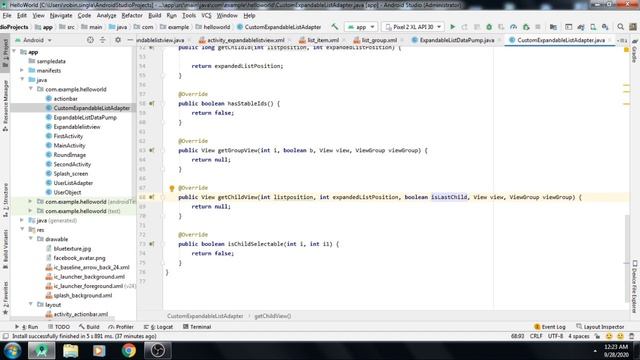Select MainActivity in the project tree

tap(65, 145)
